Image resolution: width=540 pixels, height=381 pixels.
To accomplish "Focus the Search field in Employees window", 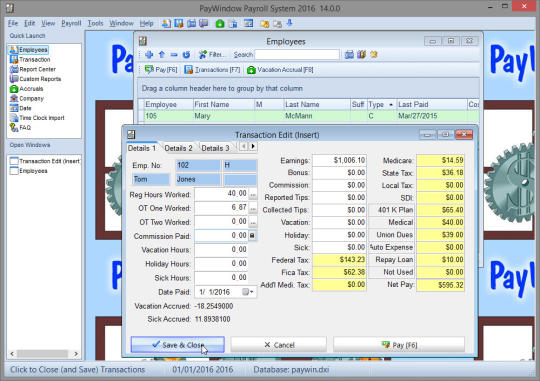I will (x=297, y=54).
